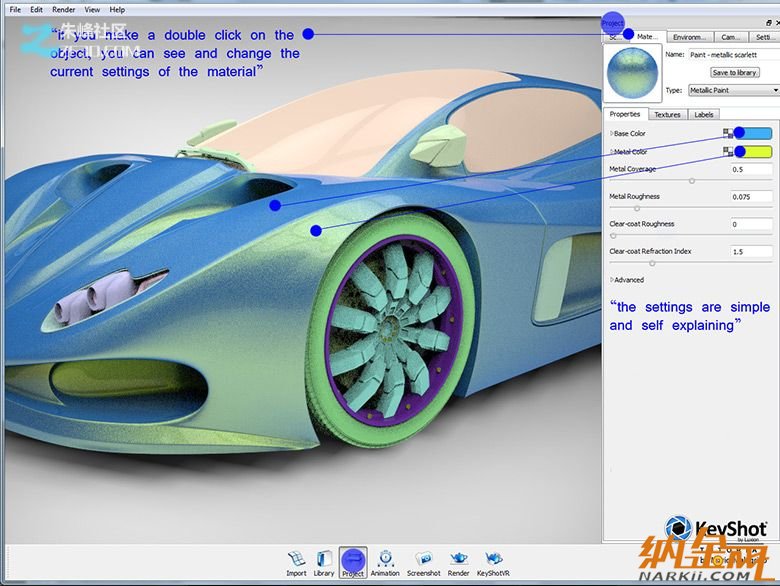Switch to the Environment tab
The image size is (780, 586).
[x=689, y=37]
